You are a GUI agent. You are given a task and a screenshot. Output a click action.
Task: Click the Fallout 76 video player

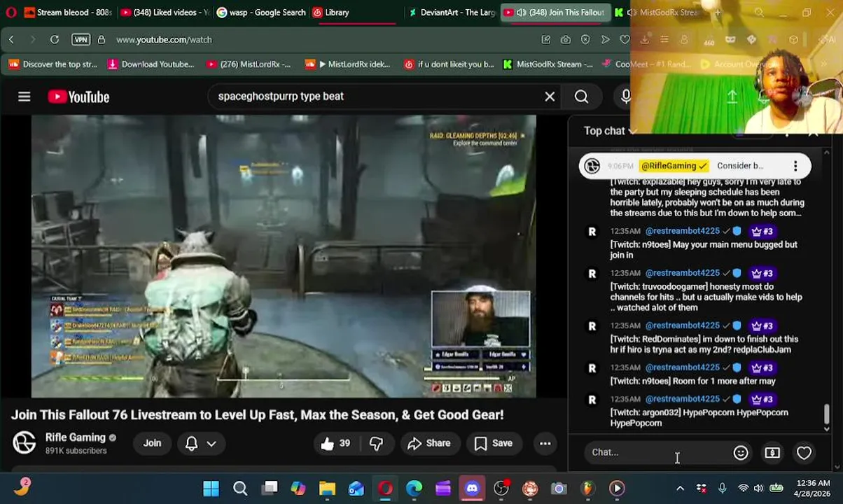click(284, 257)
